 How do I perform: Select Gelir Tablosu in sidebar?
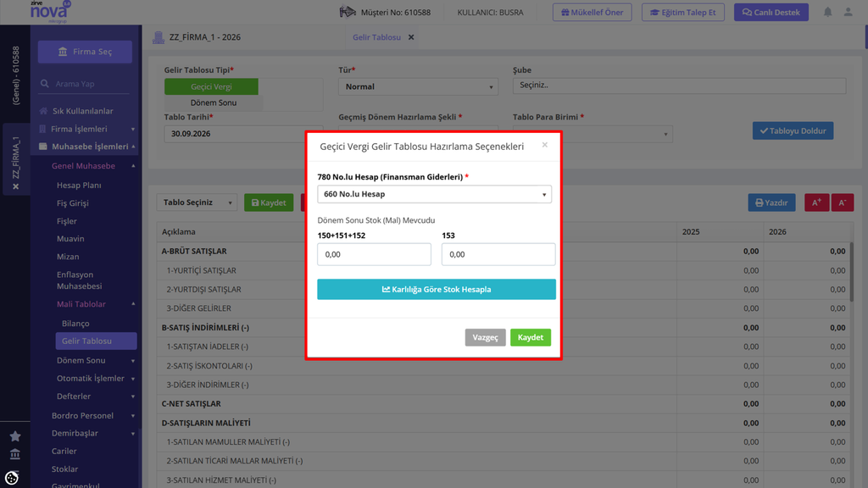(96, 341)
